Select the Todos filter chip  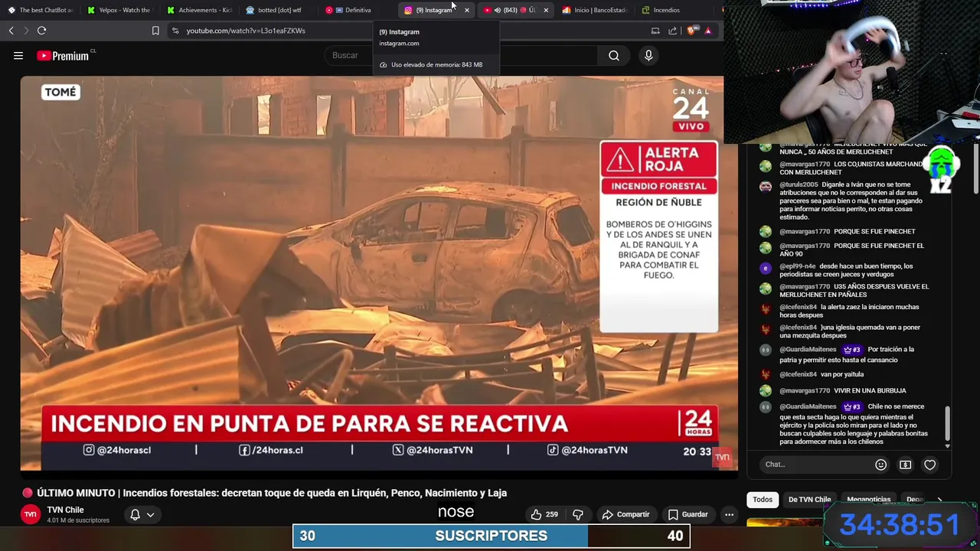pyautogui.click(x=763, y=499)
